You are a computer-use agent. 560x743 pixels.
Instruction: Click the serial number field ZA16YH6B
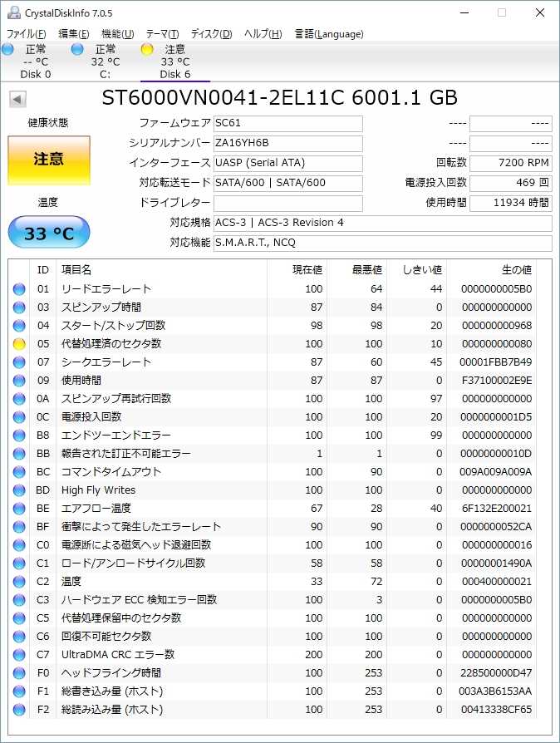pyautogui.click(x=288, y=143)
